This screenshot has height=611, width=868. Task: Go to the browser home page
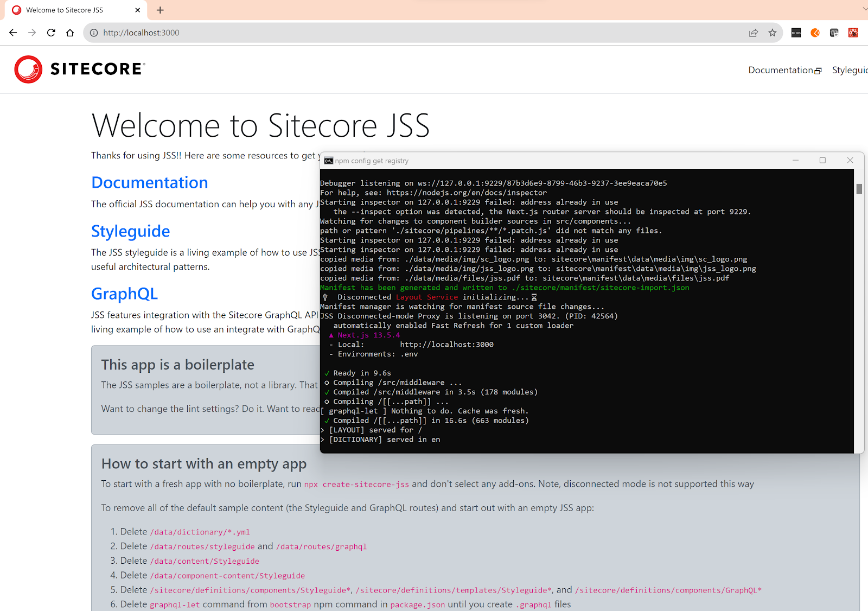click(x=70, y=33)
